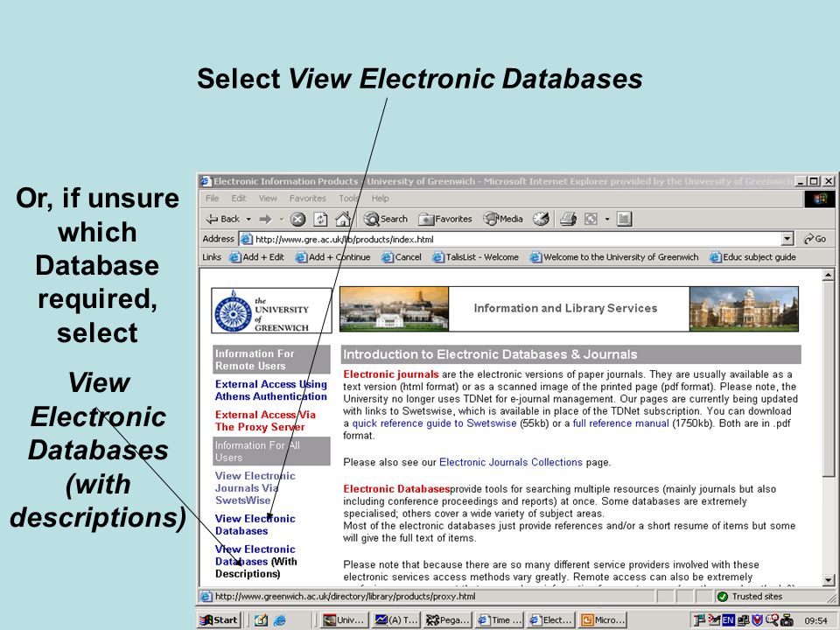The width and height of the screenshot is (840, 630).
Task: Switch to the Pega... taskbar window
Action: [447, 619]
